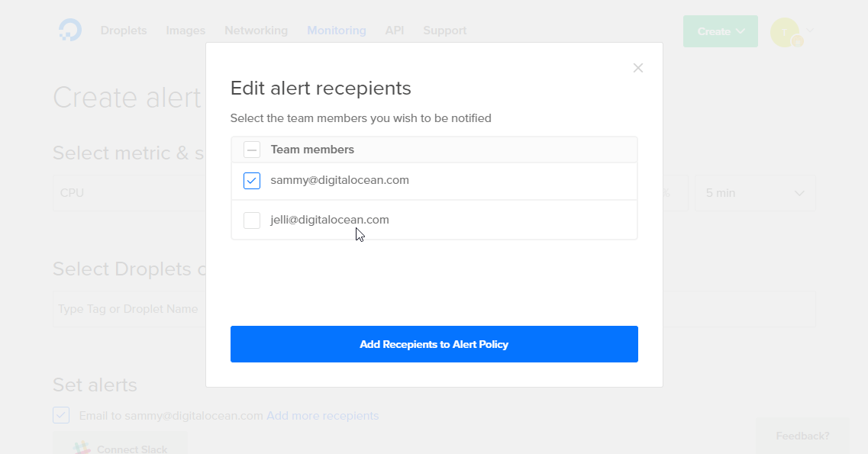This screenshot has height=454, width=868.
Task: Open the Droplets nav item
Action: click(124, 31)
